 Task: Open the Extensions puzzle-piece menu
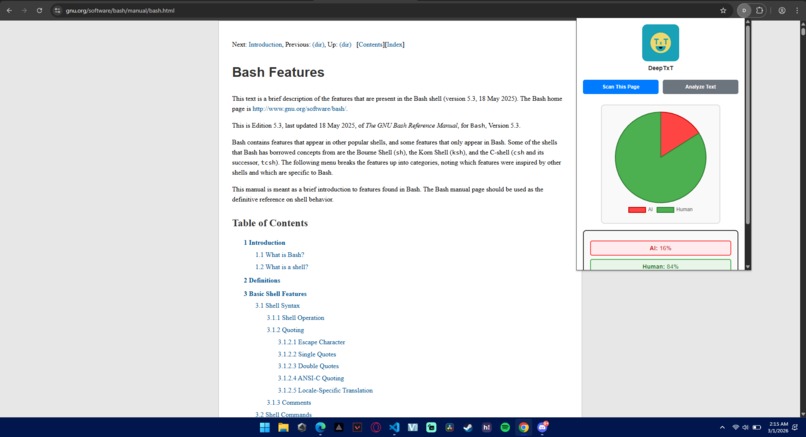(760, 10)
